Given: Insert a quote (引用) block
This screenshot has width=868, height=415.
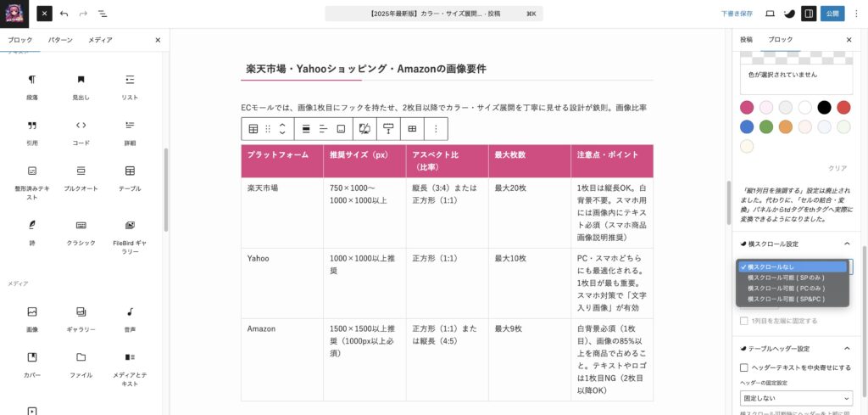Looking at the screenshot, I should coord(32,132).
